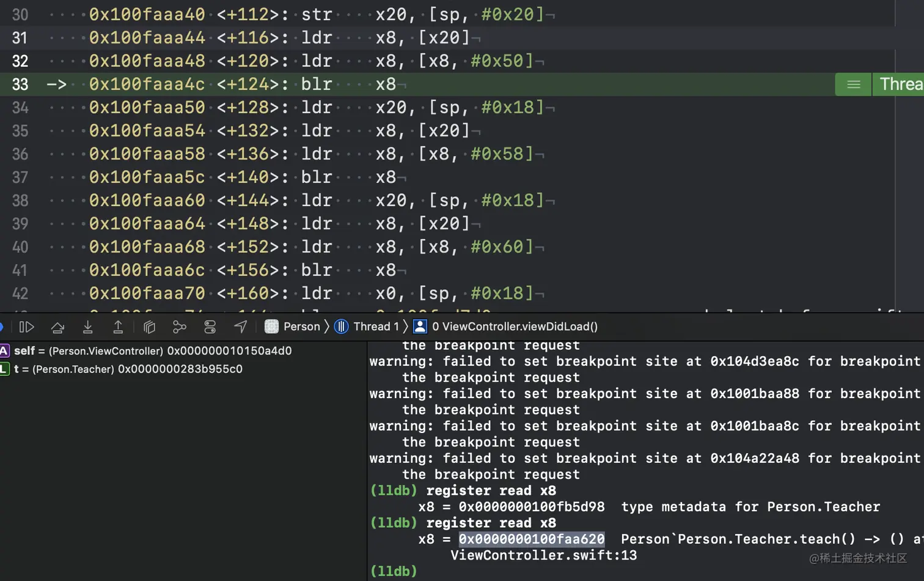Click the step out button
Image resolution: width=924 pixels, height=581 pixels.
click(x=118, y=327)
